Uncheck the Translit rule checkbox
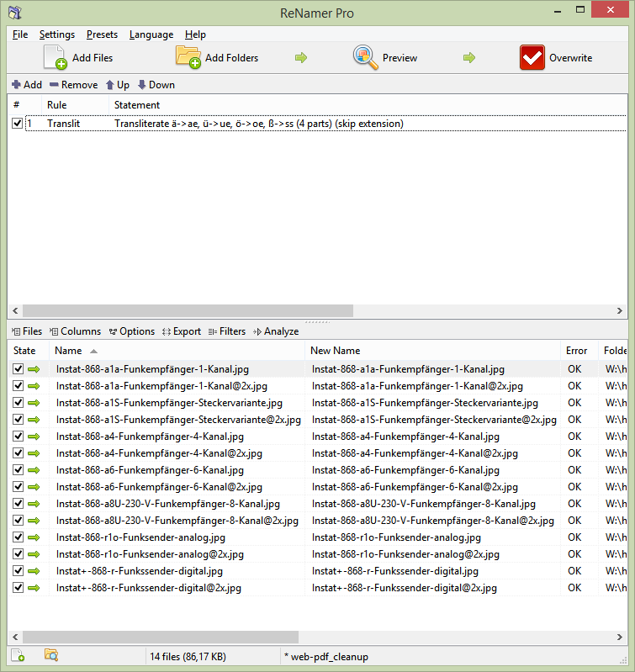 pos(17,124)
